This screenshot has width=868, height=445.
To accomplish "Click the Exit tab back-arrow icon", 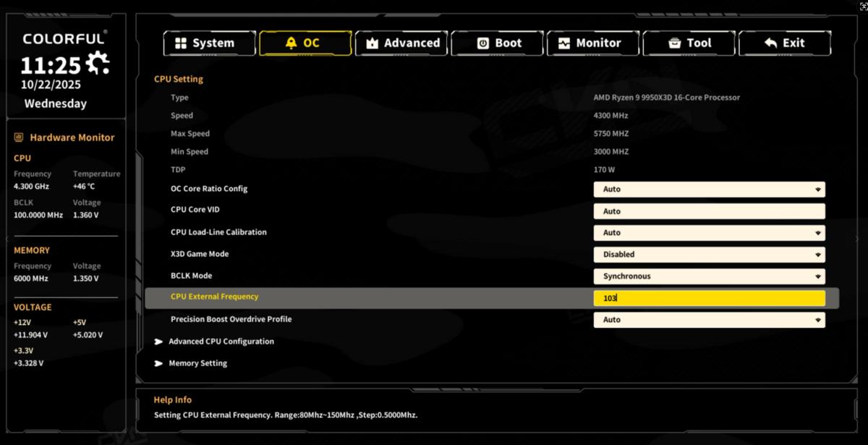I will tap(770, 43).
